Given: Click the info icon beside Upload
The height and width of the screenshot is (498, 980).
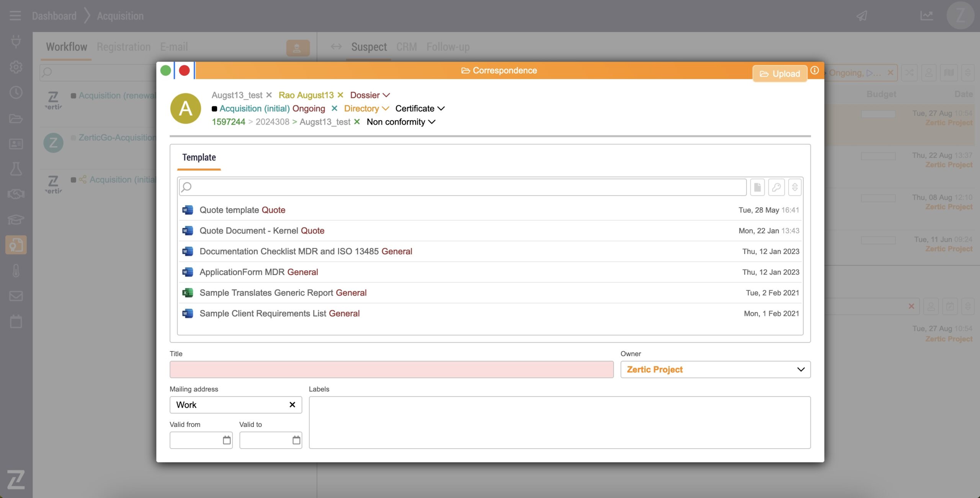Looking at the screenshot, I should click(815, 70).
